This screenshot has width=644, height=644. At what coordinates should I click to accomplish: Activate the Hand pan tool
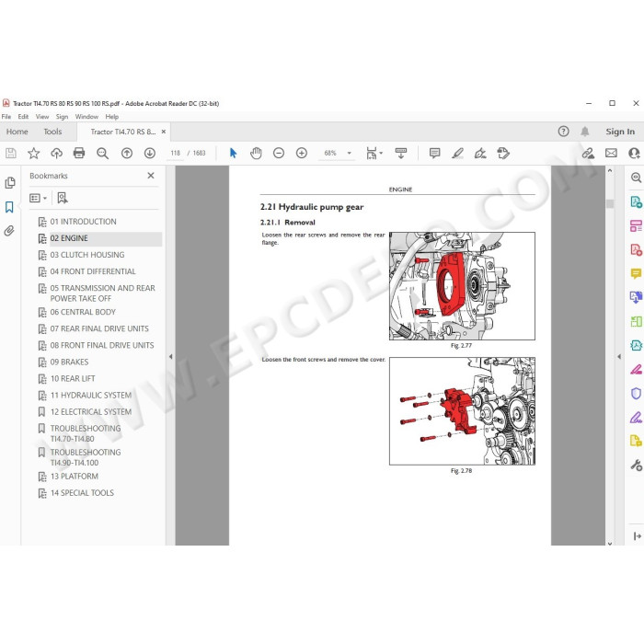[x=256, y=154]
